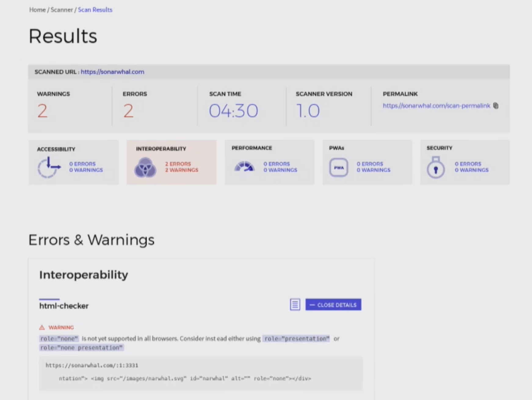This screenshot has height=400, width=532.
Task: Click the narwhal.svg img code line
Action: (185, 378)
